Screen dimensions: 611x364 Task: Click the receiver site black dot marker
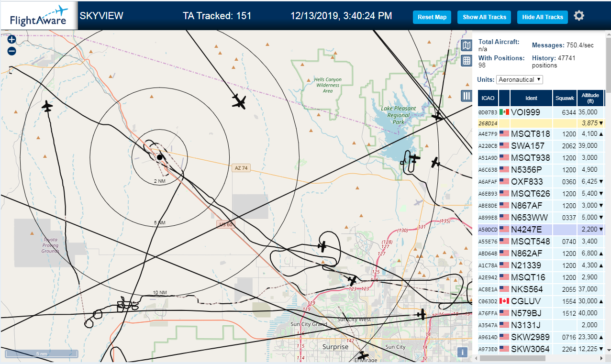(160, 157)
